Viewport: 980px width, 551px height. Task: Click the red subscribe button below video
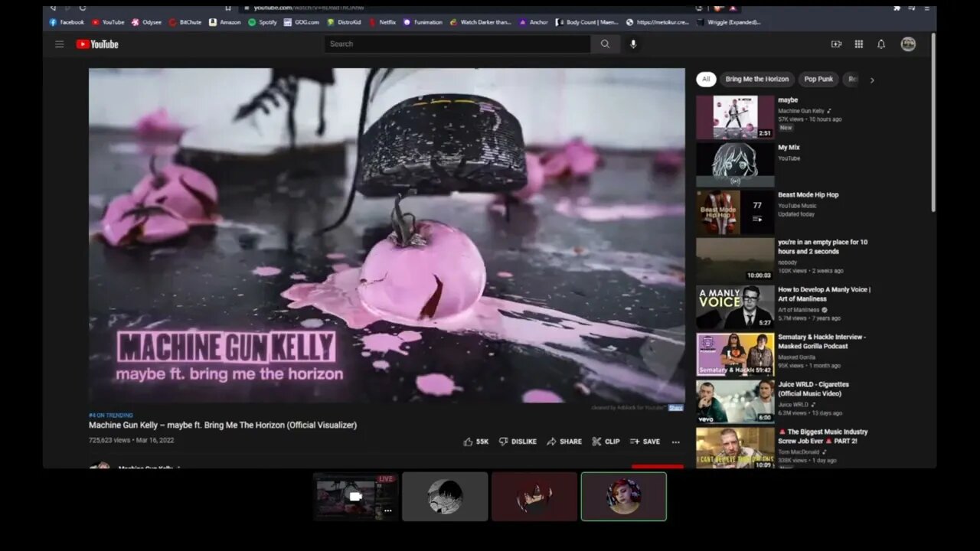click(x=658, y=466)
